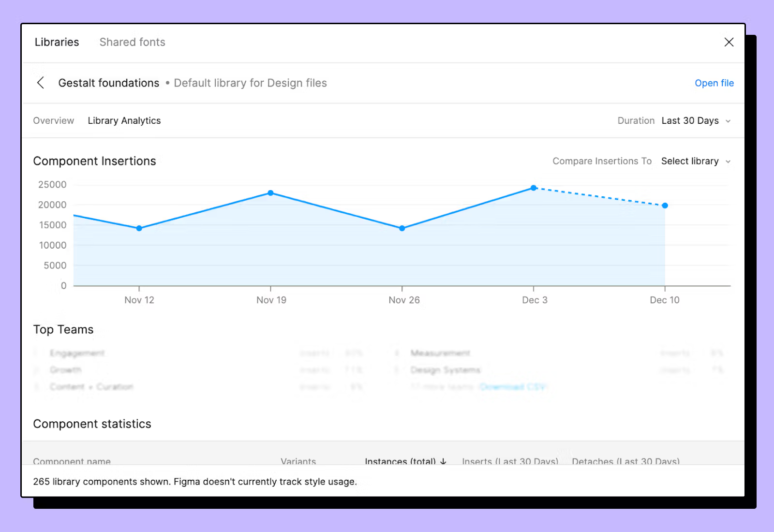This screenshot has width=774, height=532.
Task: Click the Compare Insertions To label
Action: coord(602,161)
